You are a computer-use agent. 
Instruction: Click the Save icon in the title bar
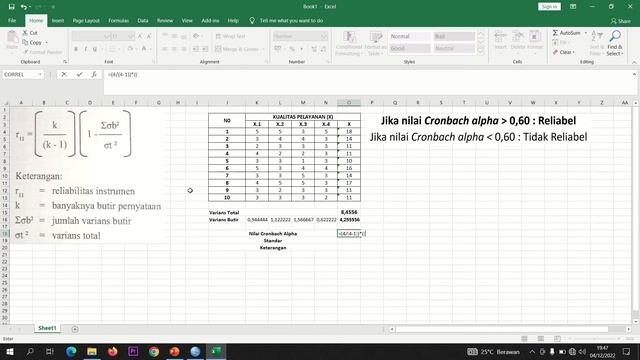click(11, 7)
